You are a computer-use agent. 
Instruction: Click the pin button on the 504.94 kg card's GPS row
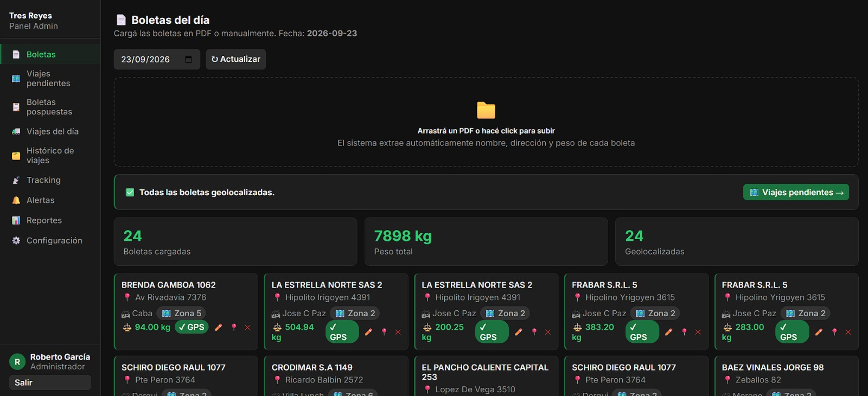384,332
